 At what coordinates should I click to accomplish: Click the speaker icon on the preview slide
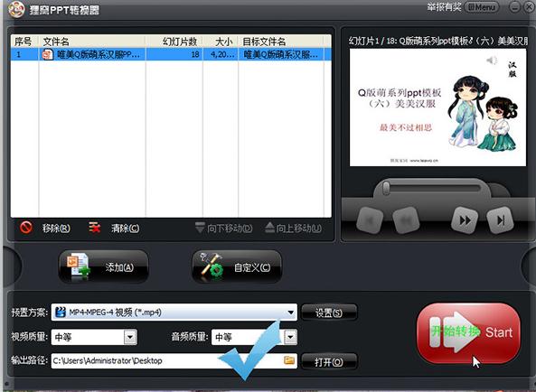[492, 61]
